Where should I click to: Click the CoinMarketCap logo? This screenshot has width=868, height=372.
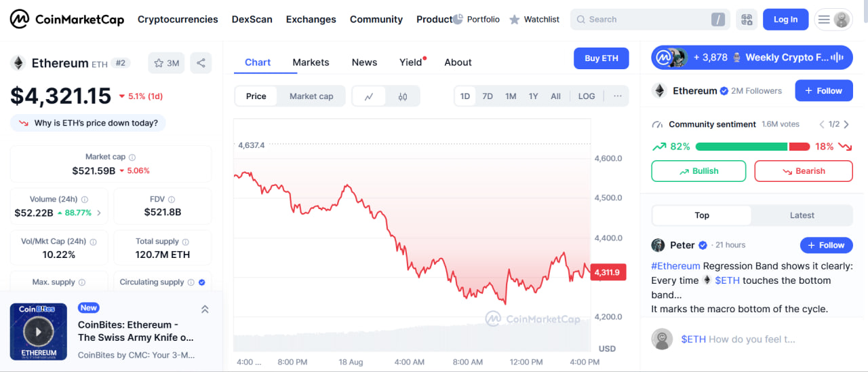[66, 20]
